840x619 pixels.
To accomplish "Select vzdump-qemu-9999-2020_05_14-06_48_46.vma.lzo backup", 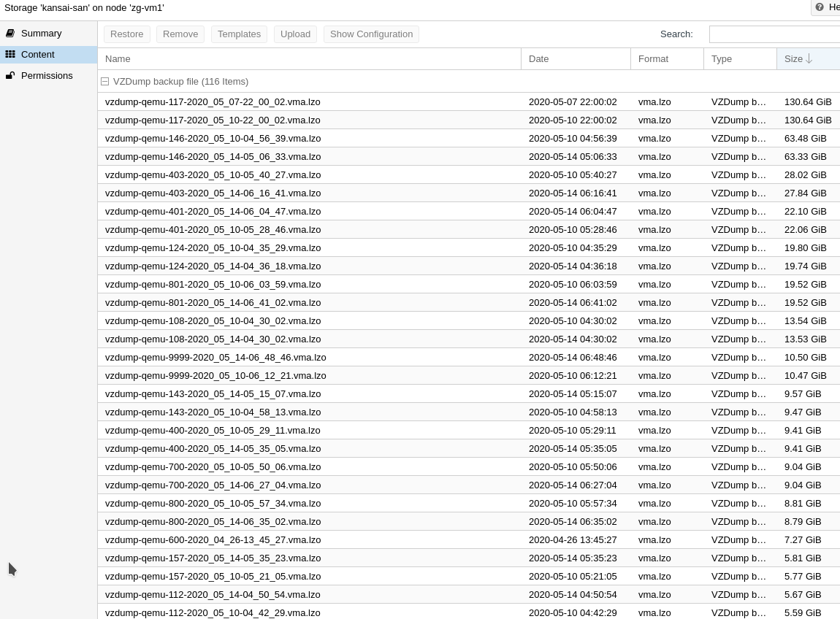I will (469, 357).
